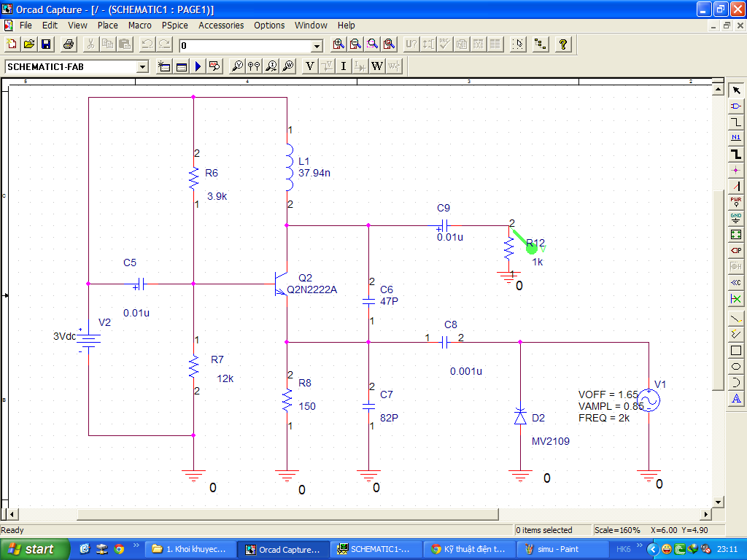Open the File menu

[26, 26]
